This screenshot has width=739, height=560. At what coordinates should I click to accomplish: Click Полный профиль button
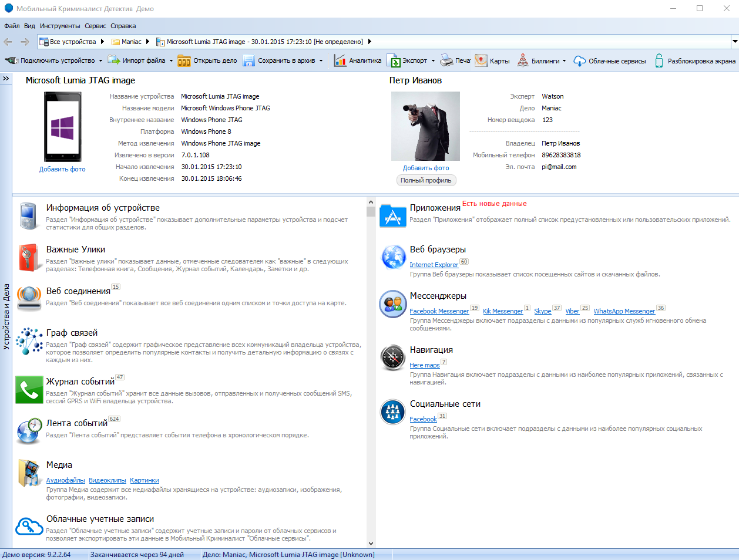tap(426, 180)
